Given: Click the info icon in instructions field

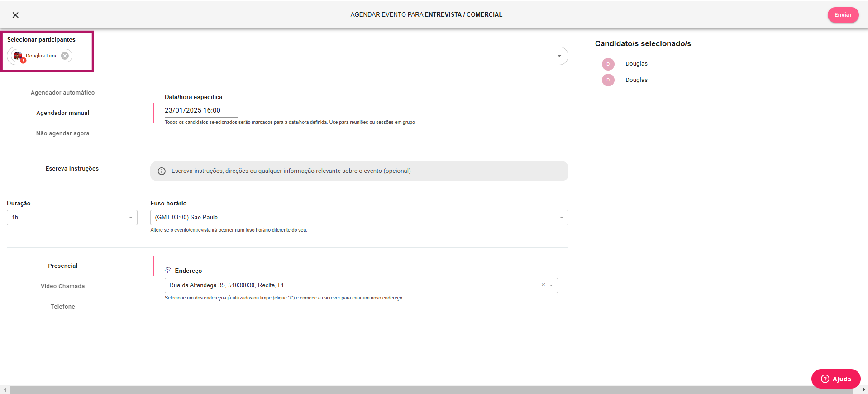Looking at the screenshot, I should [x=162, y=171].
